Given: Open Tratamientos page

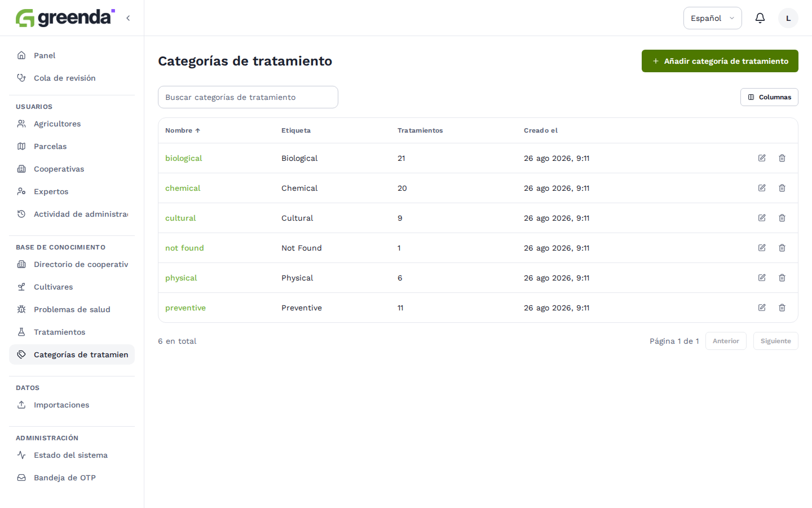Looking at the screenshot, I should click(72, 332).
